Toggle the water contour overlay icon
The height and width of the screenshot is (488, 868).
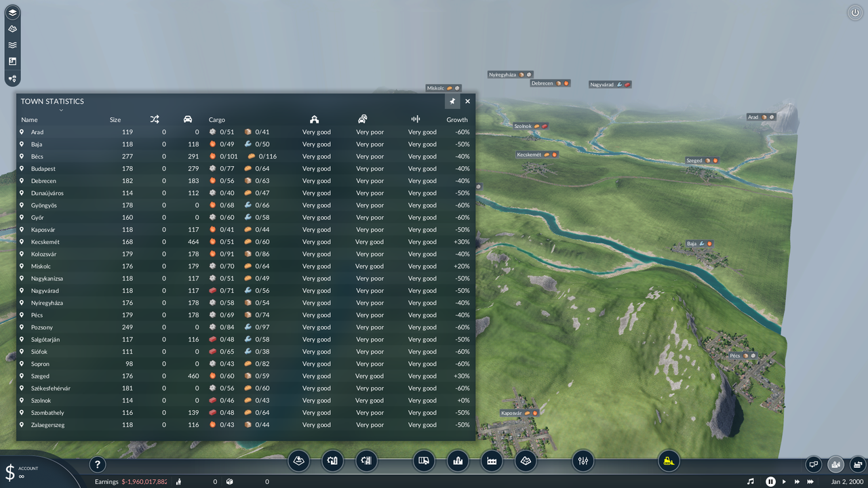tap(12, 45)
